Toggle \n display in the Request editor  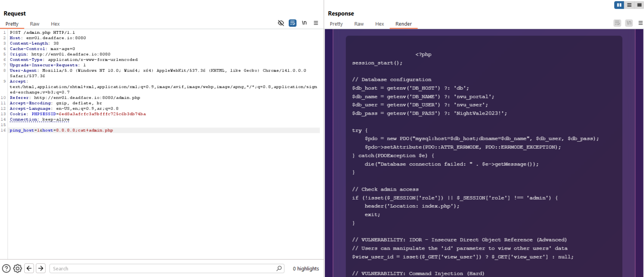tap(304, 23)
